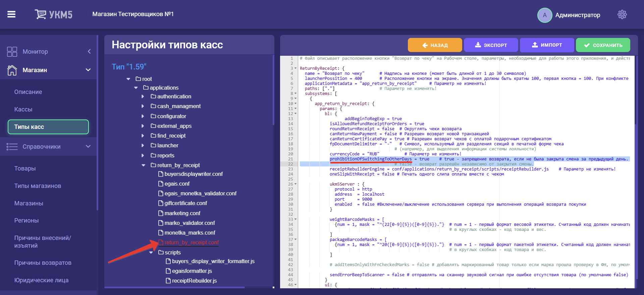Click the external_apps folder icon
The height and width of the screenshot is (295, 644).
(153, 126)
